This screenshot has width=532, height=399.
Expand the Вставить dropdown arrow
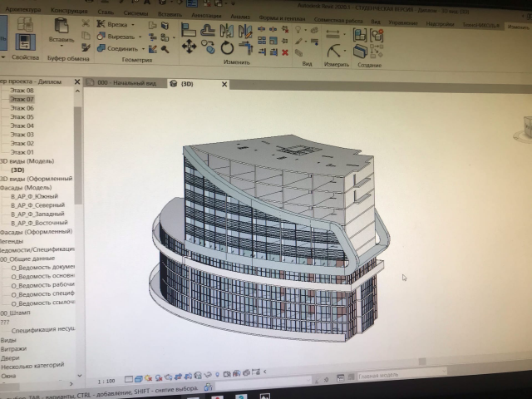(x=62, y=46)
